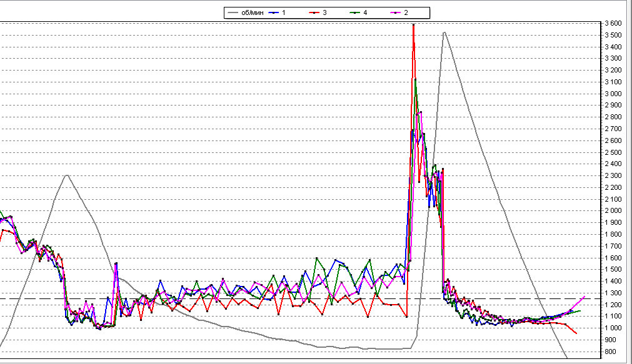Pick the 3 400 axis tick label
The height and width of the screenshot is (364, 632).
coord(613,47)
